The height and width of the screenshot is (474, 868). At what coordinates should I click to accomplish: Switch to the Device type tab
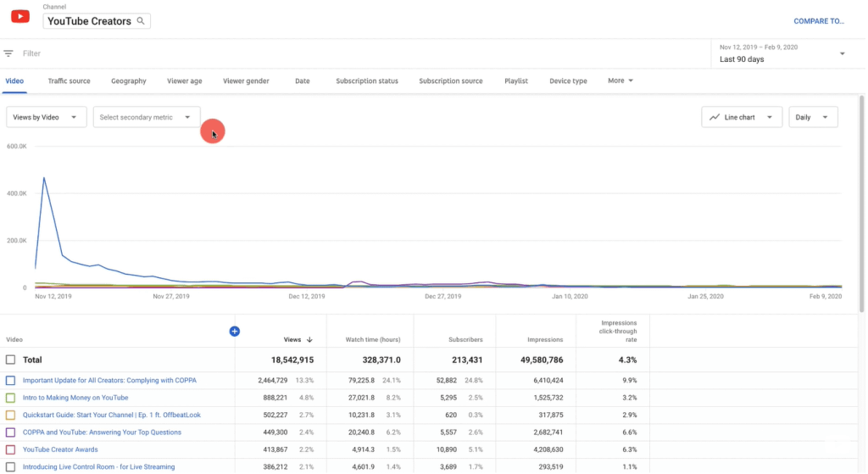[x=569, y=81]
